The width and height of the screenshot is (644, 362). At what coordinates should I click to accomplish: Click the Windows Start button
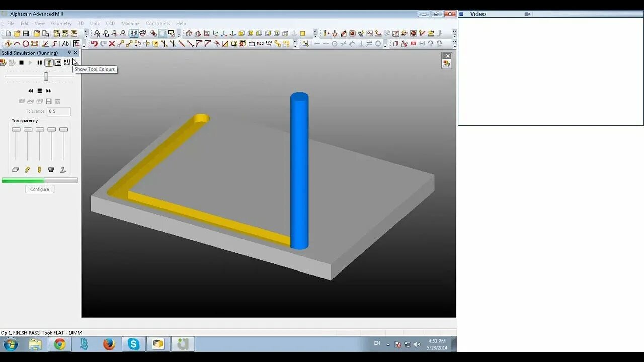11,344
